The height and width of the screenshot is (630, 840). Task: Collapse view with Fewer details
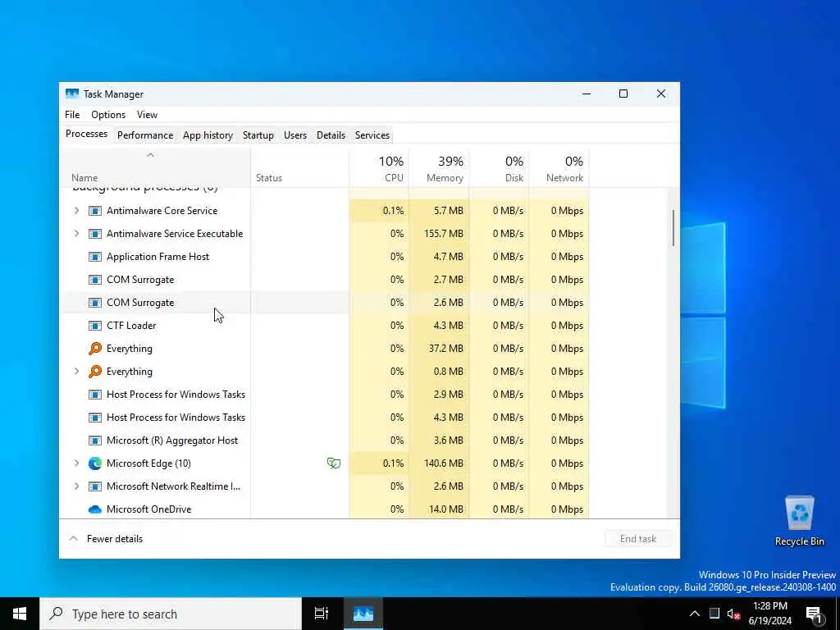[106, 539]
